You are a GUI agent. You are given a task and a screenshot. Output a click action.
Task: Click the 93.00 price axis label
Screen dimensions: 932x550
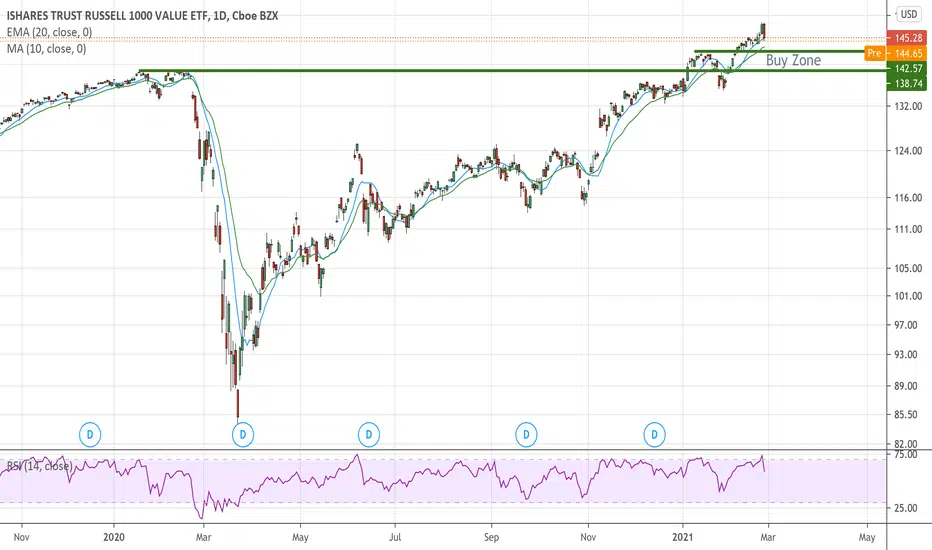click(x=908, y=355)
